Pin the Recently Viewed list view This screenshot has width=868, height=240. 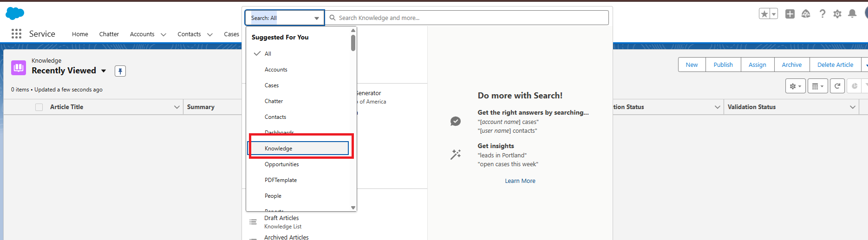[120, 71]
